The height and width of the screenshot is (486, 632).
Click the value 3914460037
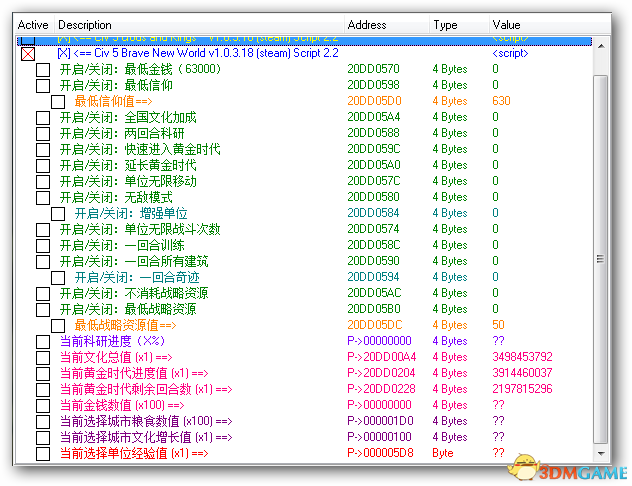(522, 373)
